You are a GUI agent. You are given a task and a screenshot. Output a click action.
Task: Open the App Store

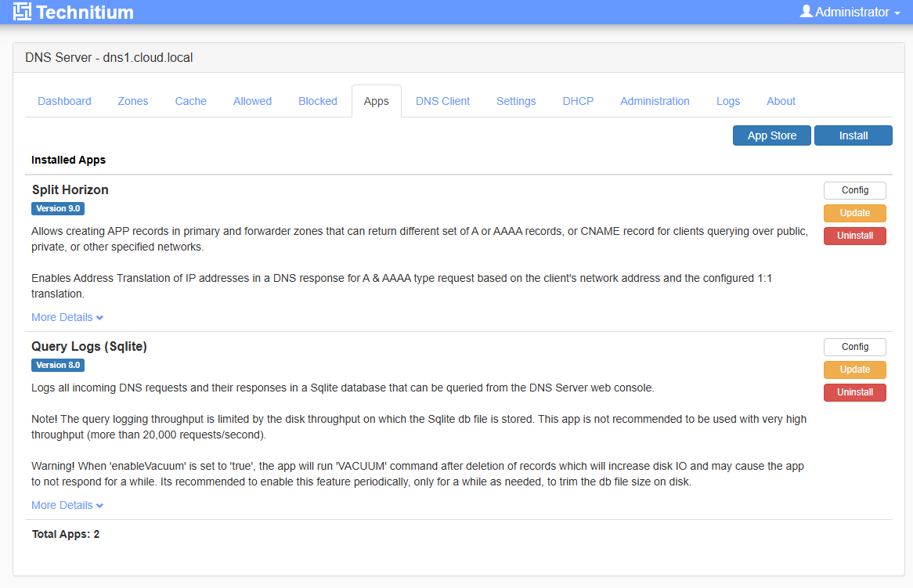click(x=771, y=135)
